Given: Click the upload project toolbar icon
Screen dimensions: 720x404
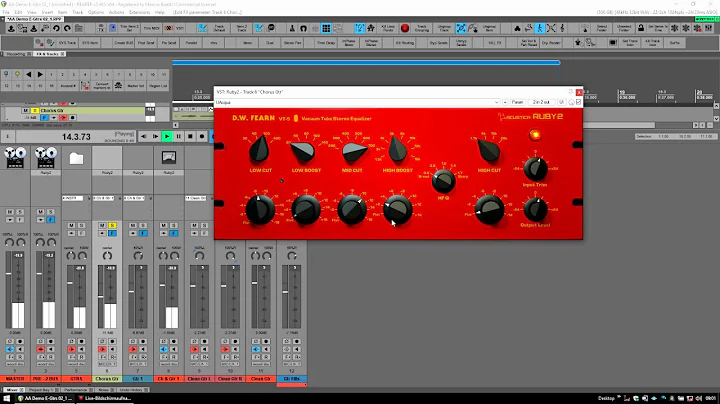Looking at the screenshot, I should point(11,28).
